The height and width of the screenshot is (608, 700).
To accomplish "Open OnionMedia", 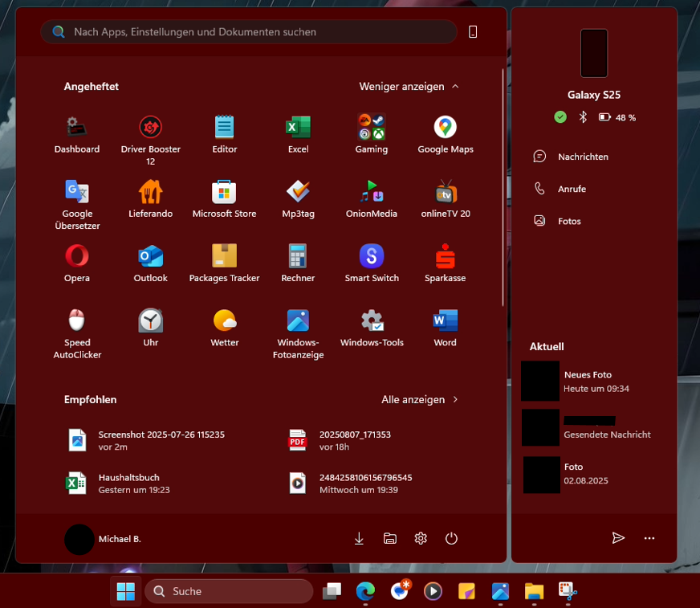I will 372,199.
